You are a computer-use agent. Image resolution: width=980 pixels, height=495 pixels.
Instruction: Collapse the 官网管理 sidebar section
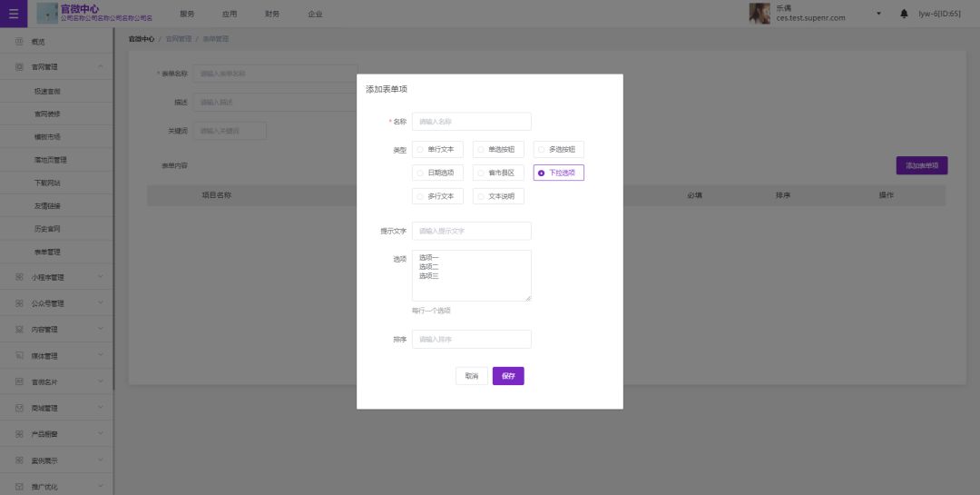pyautogui.click(x=101, y=66)
